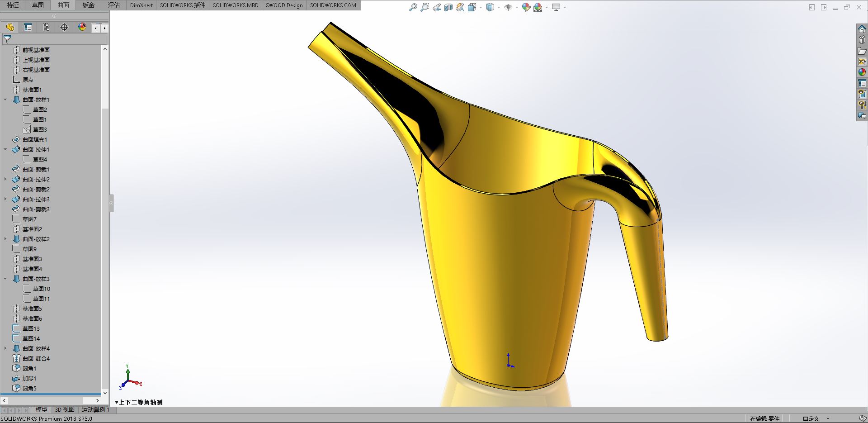This screenshot has height=423, width=868.
Task: Open the Hide/Show Items dropdown arrow
Action: coord(516,7)
